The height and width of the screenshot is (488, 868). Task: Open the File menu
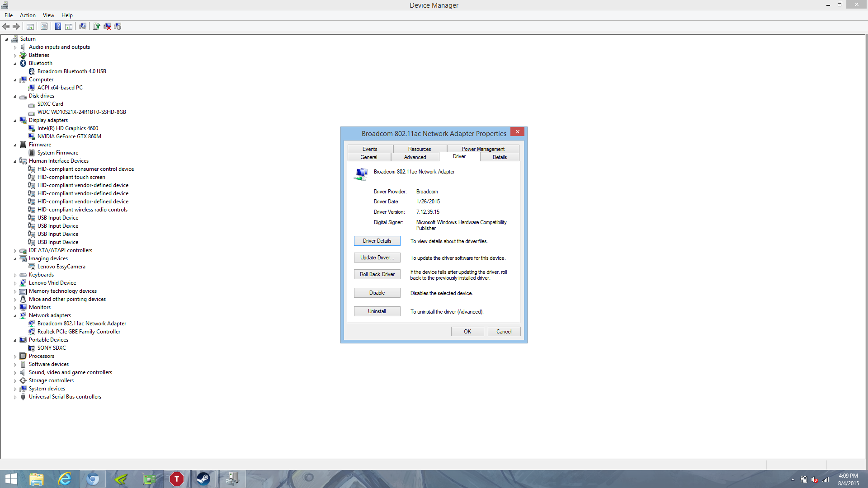click(9, 15)
